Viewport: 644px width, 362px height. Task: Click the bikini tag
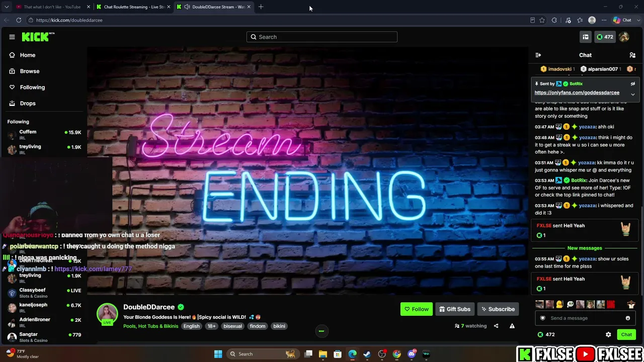(x=279, y=326)
